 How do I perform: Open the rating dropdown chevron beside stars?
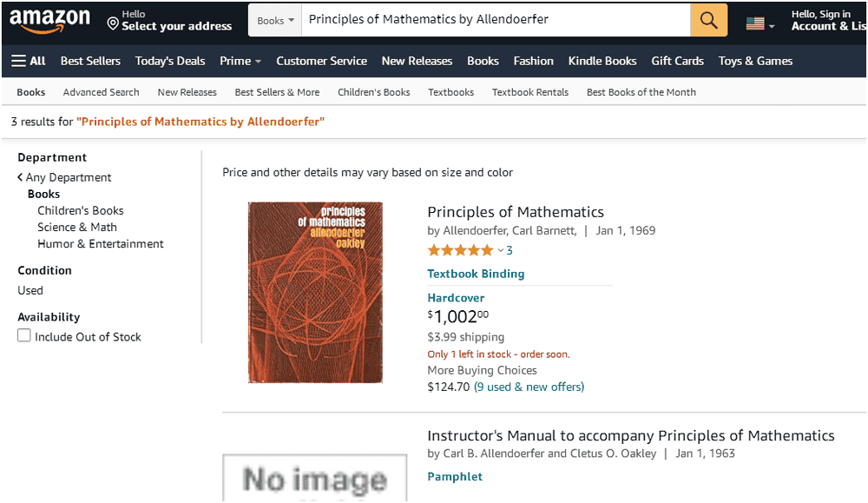pos(500,251)
